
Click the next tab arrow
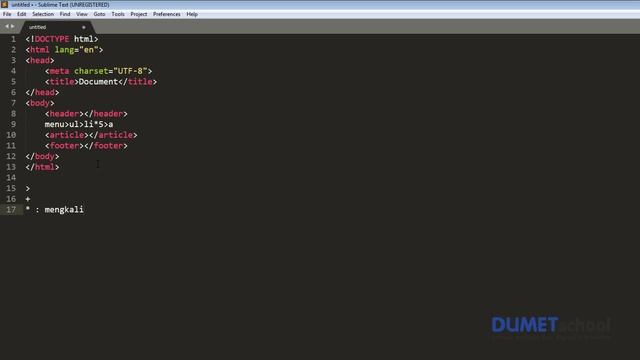13,27
